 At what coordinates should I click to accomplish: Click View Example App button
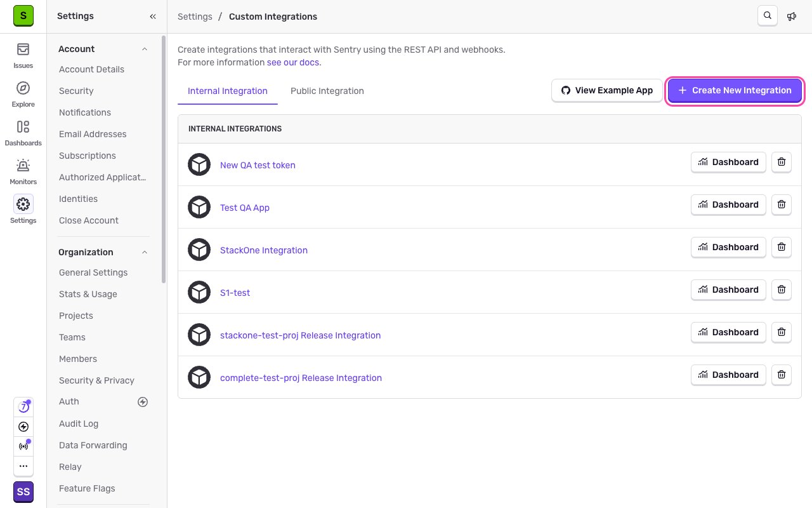coord(607,90)
